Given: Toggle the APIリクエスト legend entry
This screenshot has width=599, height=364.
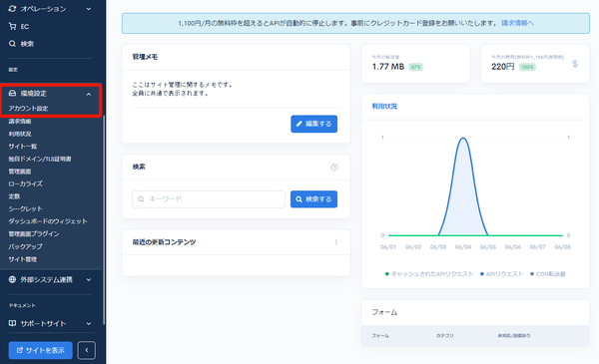Looking at the screenshot, I should (x=501, y=273).
